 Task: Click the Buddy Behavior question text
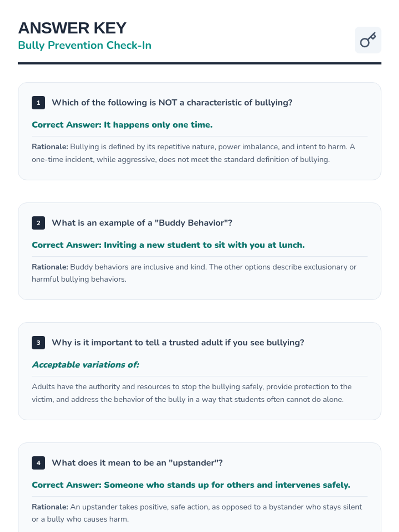[x=142, y=223]
